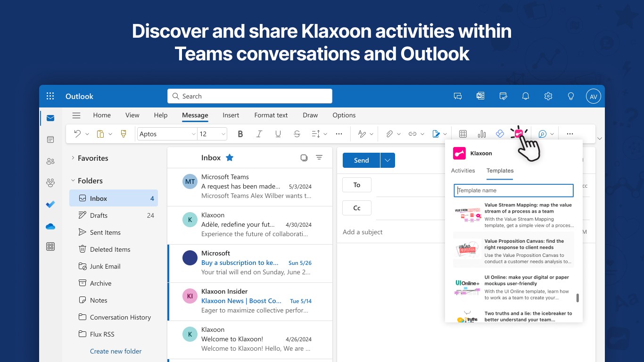Click the Insert link icon
644x362 pixels.
point(413,134)
